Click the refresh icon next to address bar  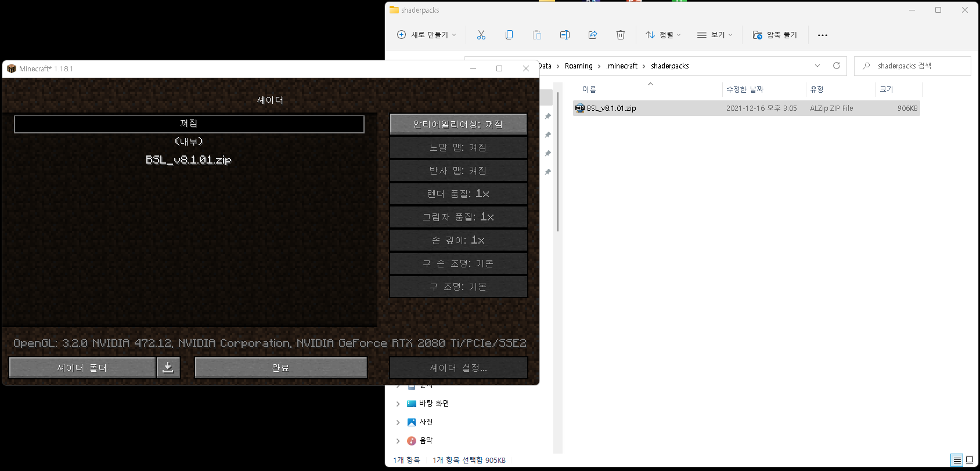pos(837,66)
